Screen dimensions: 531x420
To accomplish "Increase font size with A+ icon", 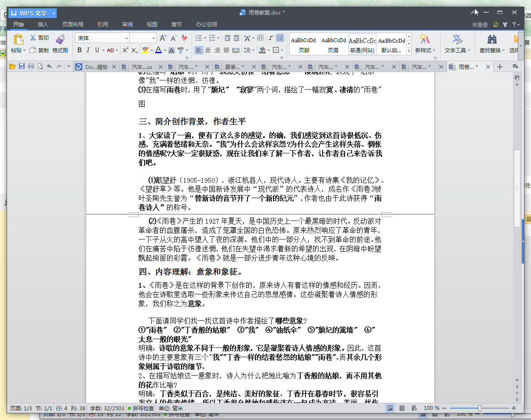I will 163,38.
